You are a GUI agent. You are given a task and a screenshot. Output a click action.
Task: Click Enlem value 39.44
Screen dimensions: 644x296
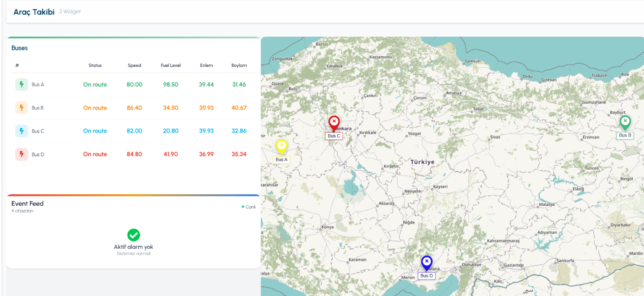206,85
